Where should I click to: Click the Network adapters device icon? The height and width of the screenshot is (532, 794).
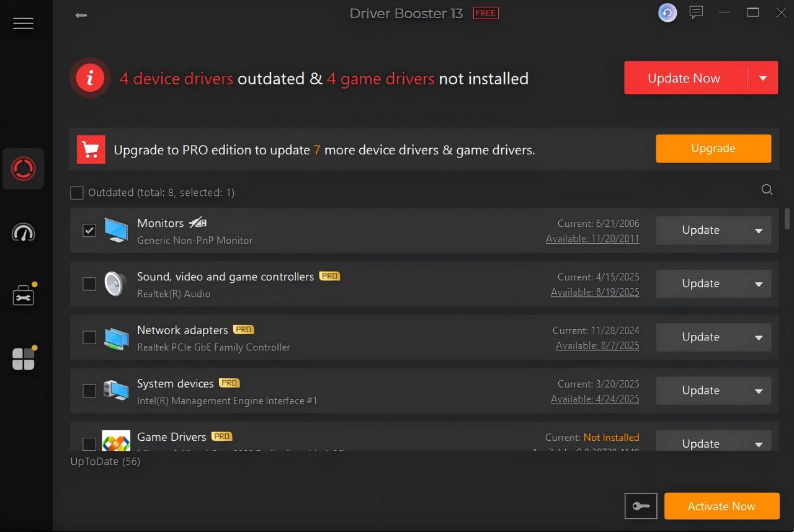116,337
